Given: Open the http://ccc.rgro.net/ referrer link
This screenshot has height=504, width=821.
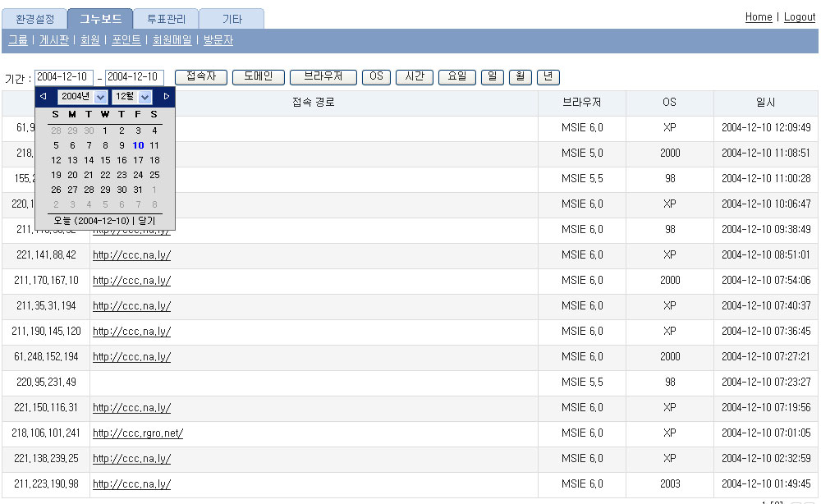Looking at the screenshot, I should coord(138,433).
